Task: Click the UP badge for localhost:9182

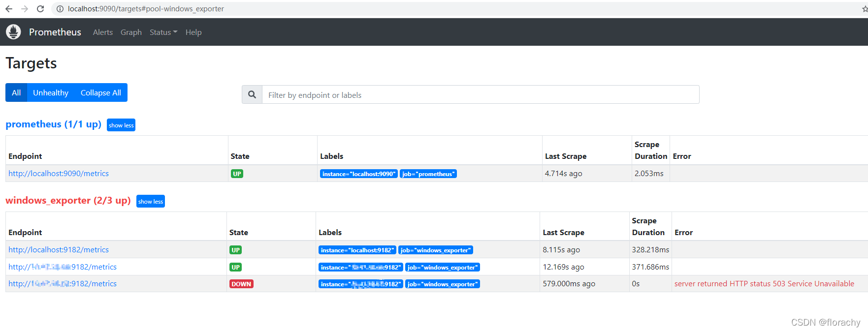Action: click(x=236, y=250)
